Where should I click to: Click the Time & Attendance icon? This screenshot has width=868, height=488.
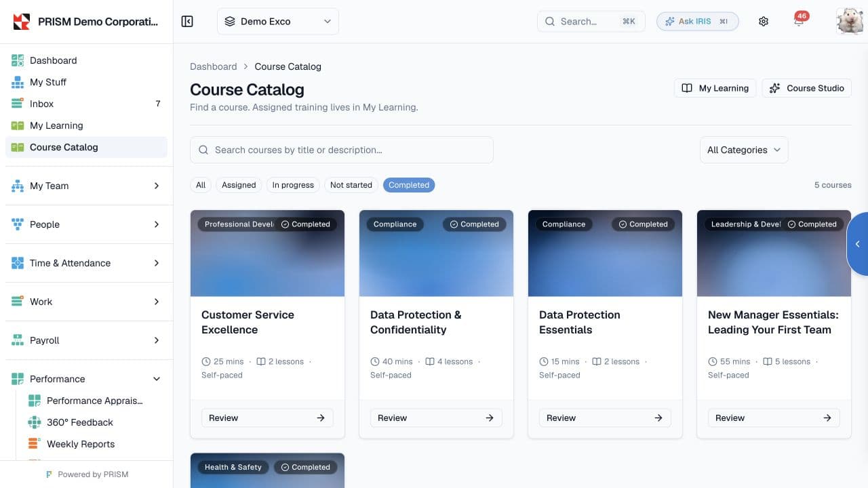point(18,263)
